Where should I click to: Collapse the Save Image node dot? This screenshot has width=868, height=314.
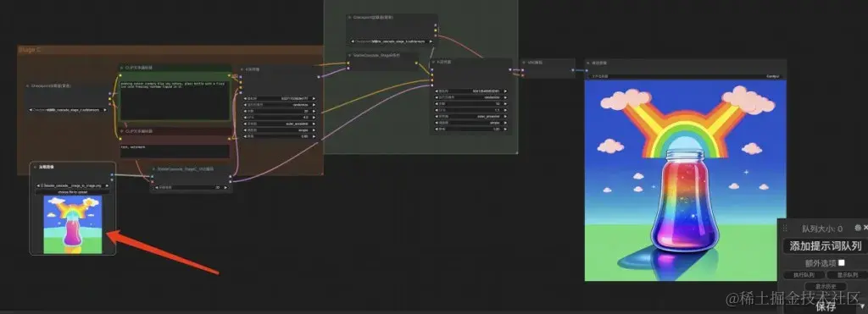point(588,63)
